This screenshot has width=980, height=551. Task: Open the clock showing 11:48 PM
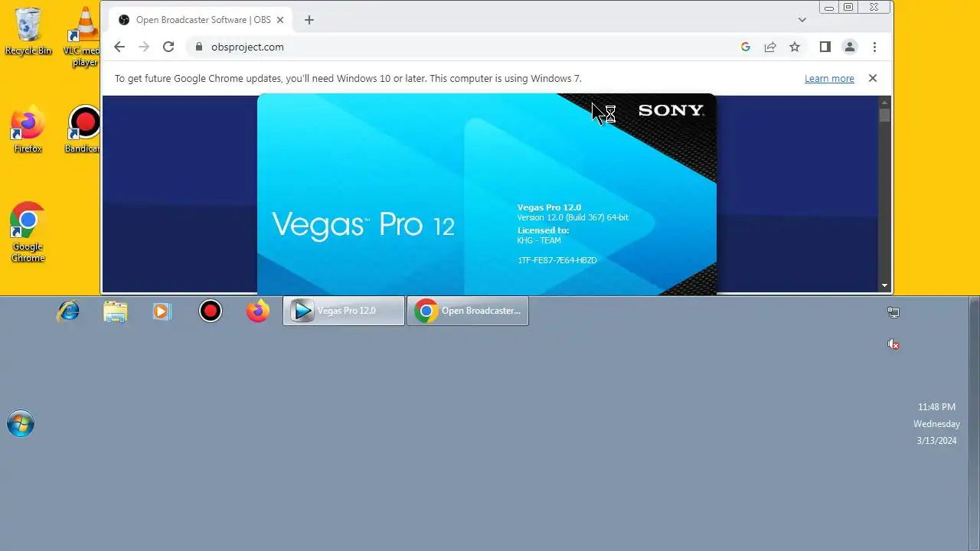pos(936,407)
